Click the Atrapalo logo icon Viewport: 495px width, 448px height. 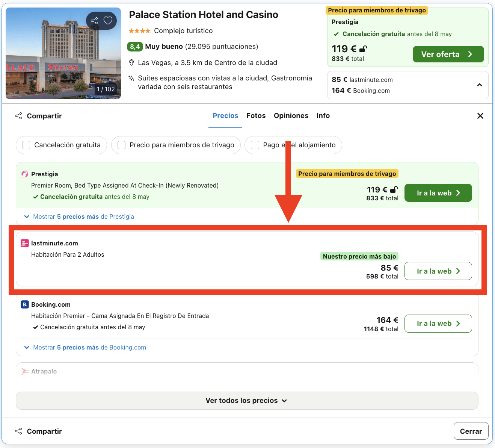point(25,371)
